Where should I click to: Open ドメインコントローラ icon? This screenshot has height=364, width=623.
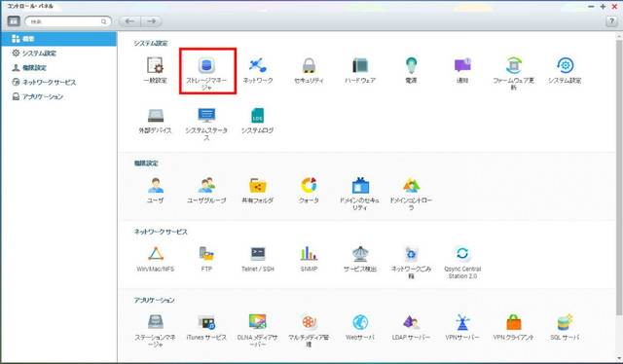coord(411,185)
